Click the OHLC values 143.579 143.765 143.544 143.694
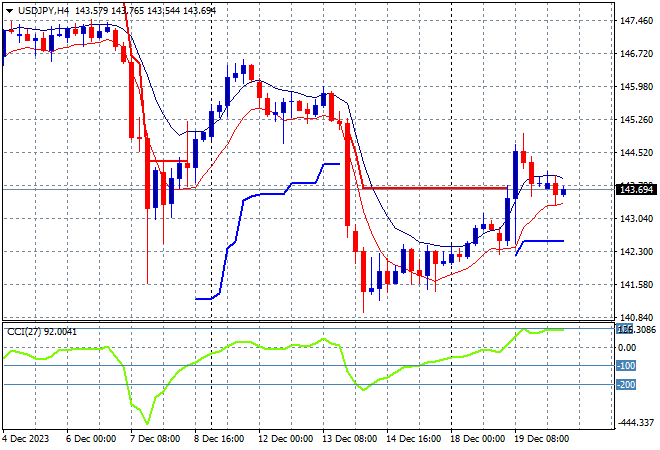The image size is (660, 450). click(146, 11)
